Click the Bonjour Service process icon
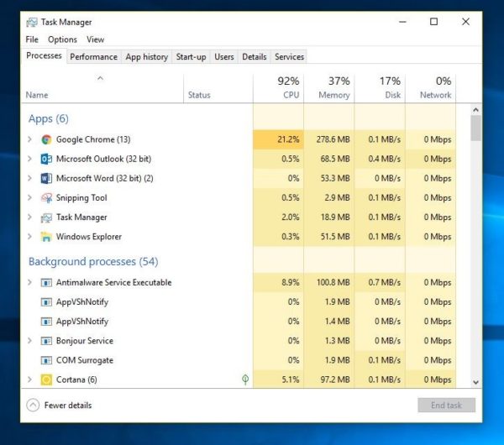The image size is (504, 445). pos(46,341)
